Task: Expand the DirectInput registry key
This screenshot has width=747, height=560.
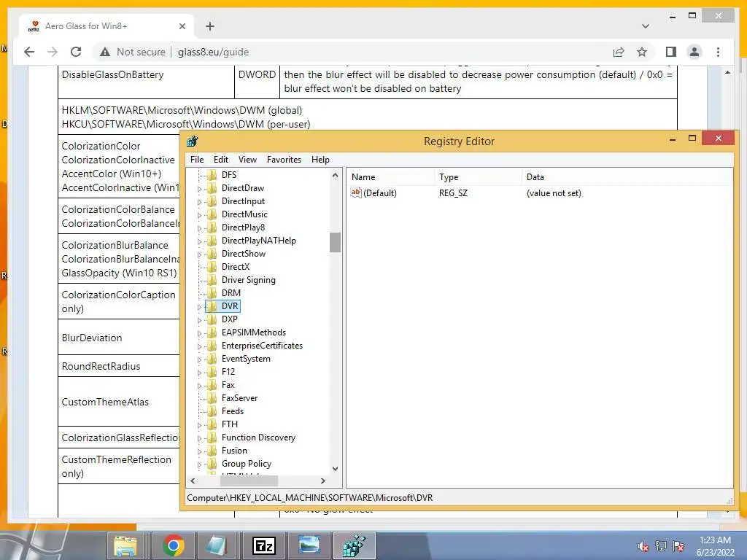Action: [200, 202]
